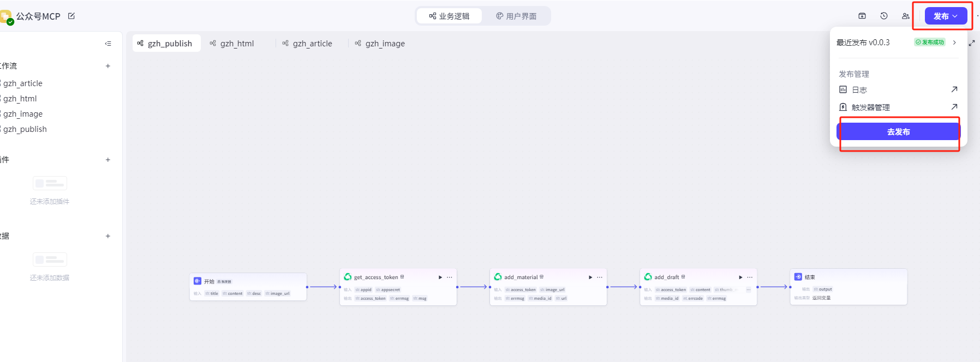Select the add_draft node title
The height and width of the screenshot is (362, 980).
pyautogui.click(x=667, y=277)
